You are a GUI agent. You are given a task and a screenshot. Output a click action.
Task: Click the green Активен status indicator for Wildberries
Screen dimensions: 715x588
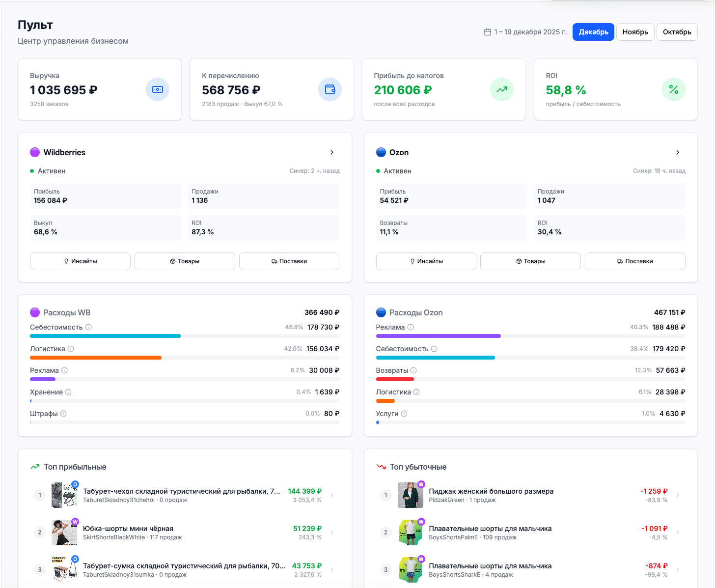tap(31, 171)
